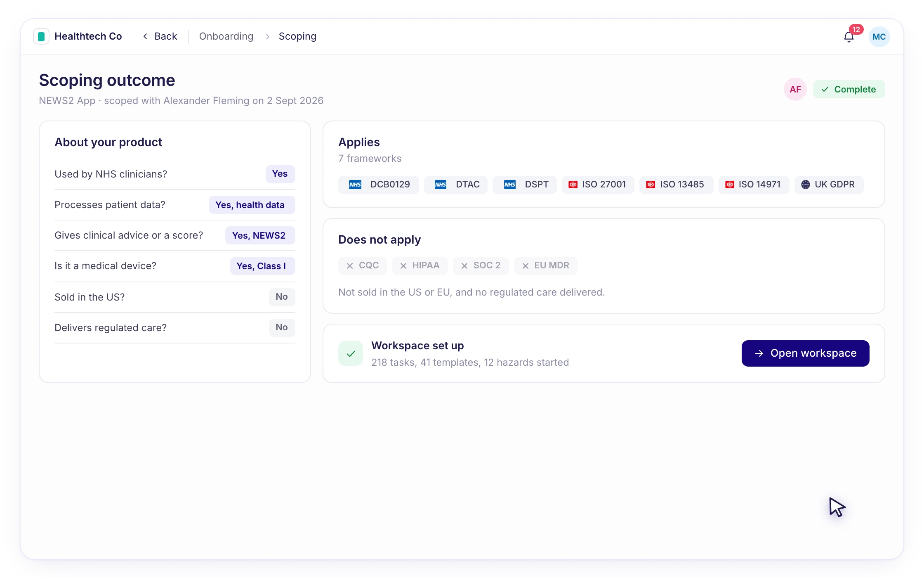This screenshot has width=924, height=578.
Task: Go back using the Back chevron
Action: (145, 36)
